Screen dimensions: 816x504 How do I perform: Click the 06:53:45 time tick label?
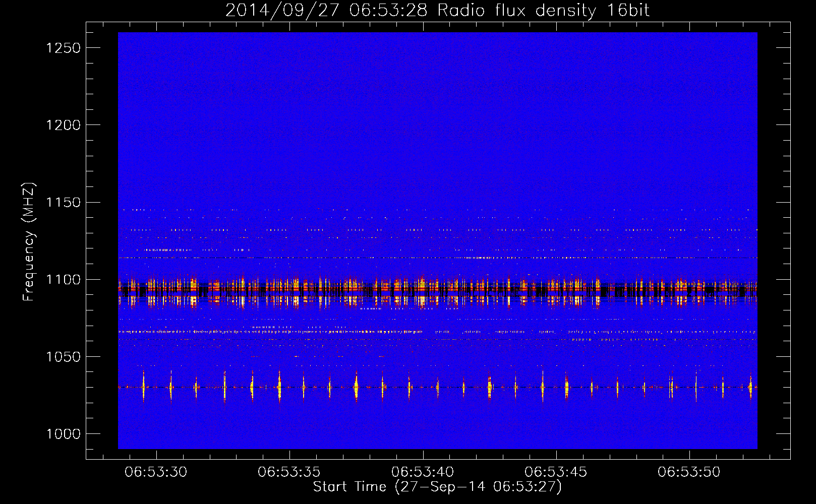pyautogui.click(x=556, y=472)
